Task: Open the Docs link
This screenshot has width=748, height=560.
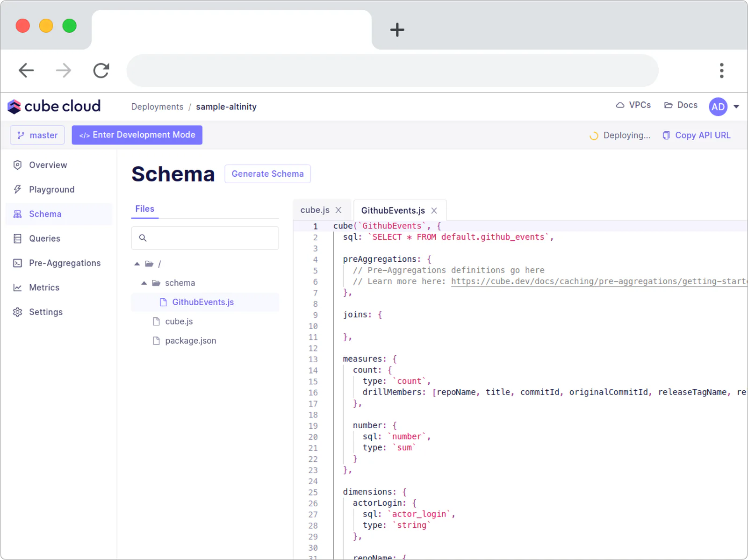Action: click(x=681, y=105)
